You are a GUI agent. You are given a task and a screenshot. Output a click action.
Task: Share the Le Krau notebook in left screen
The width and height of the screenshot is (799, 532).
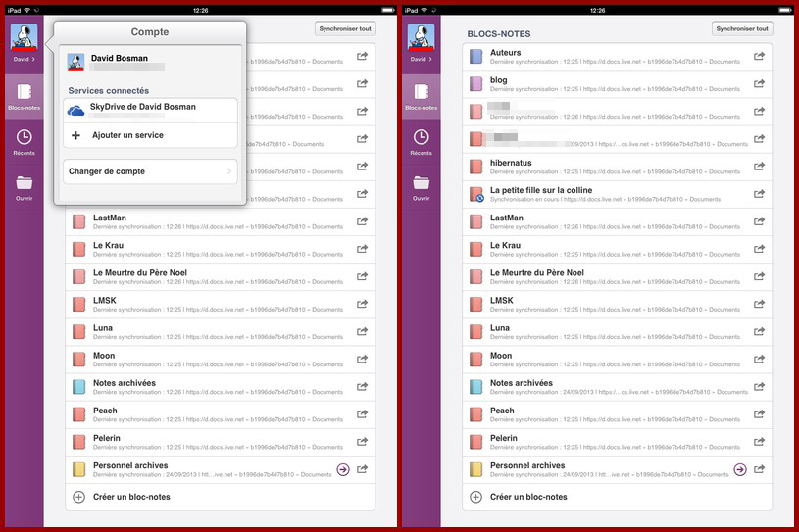click(363, 249)
